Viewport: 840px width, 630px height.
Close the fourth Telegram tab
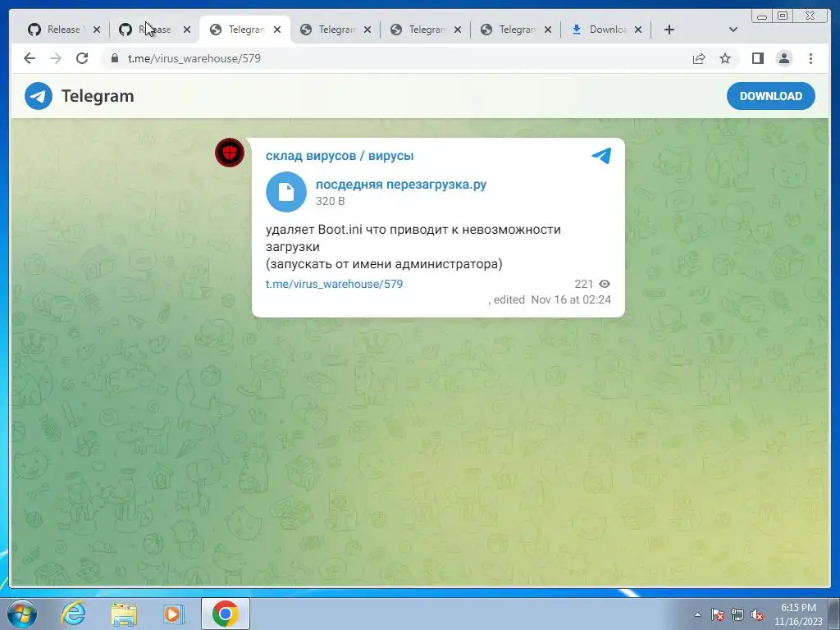(547, 30)
